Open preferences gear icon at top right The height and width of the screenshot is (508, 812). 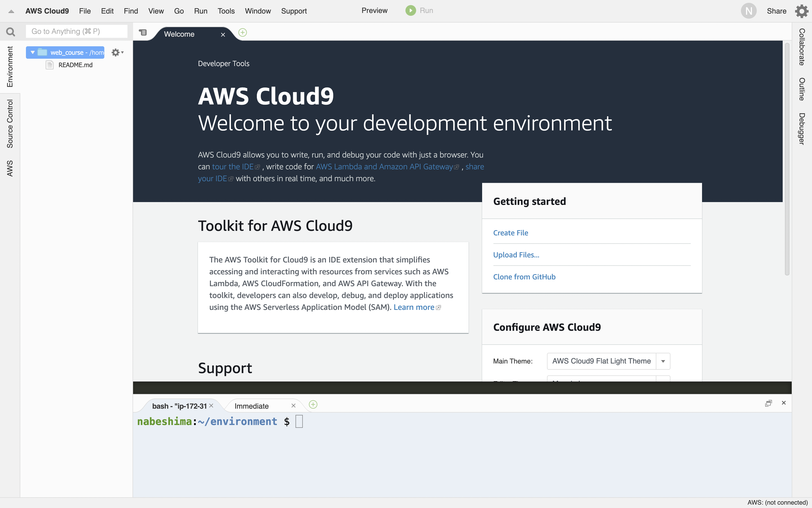click(802, 11)
